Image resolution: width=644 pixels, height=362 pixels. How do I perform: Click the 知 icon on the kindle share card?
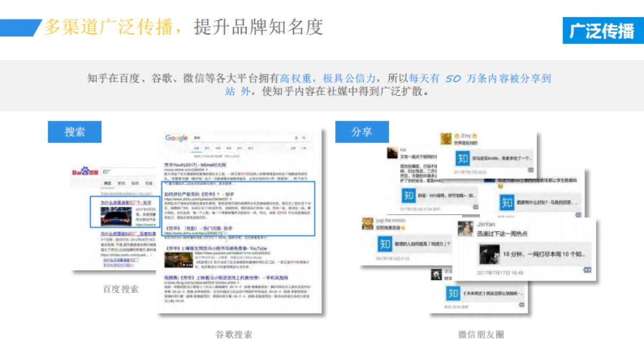point(462,159)
